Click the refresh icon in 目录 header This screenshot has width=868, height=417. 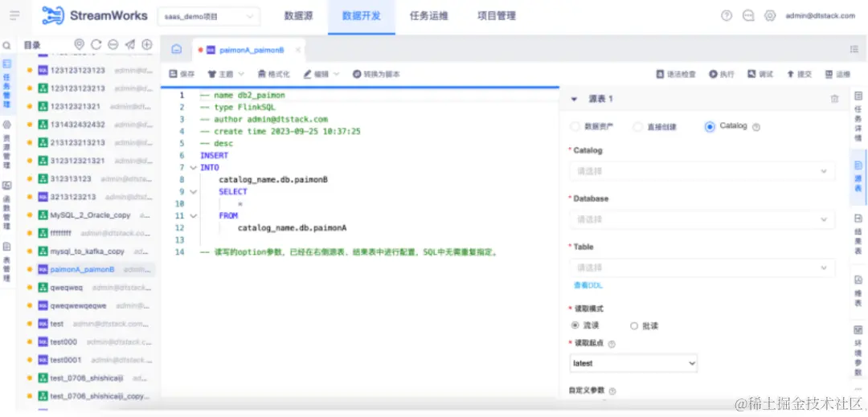pos(96,45)
